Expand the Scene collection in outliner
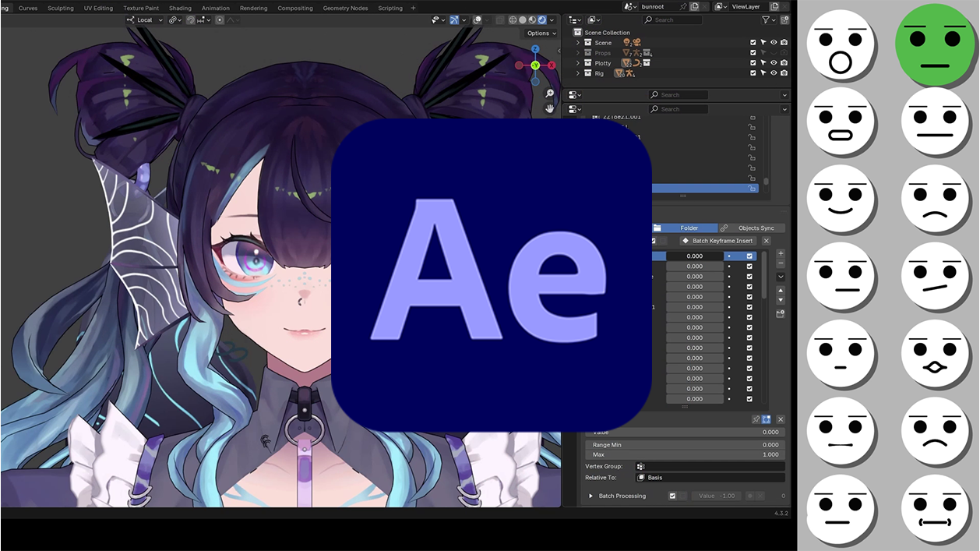 [578, 43]
